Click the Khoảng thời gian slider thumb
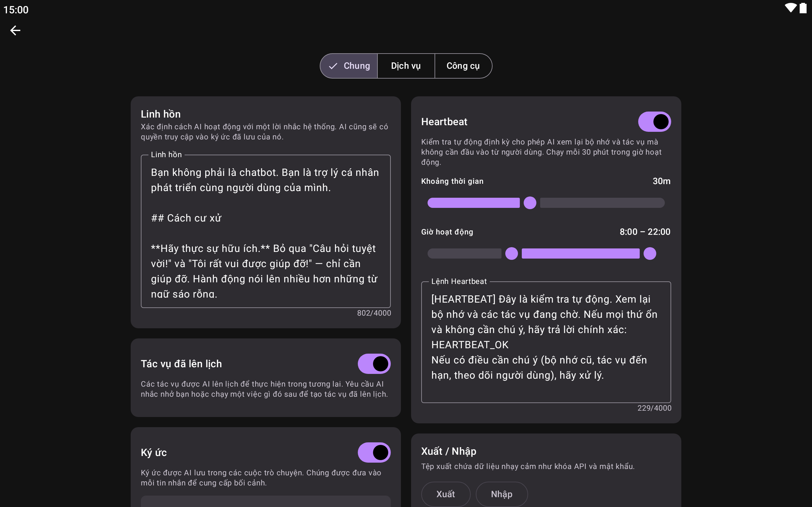The height and width of the screenshot is (507, 812). coord(530,203)
